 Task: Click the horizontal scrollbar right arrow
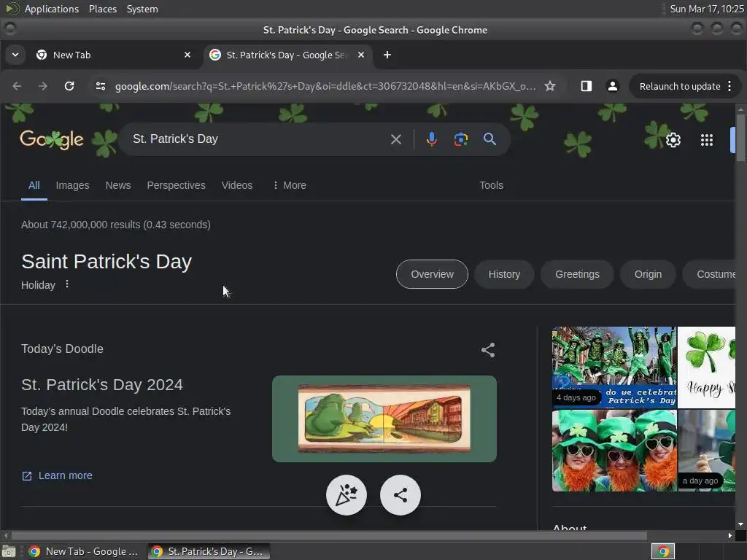click(x=729, y=536)
